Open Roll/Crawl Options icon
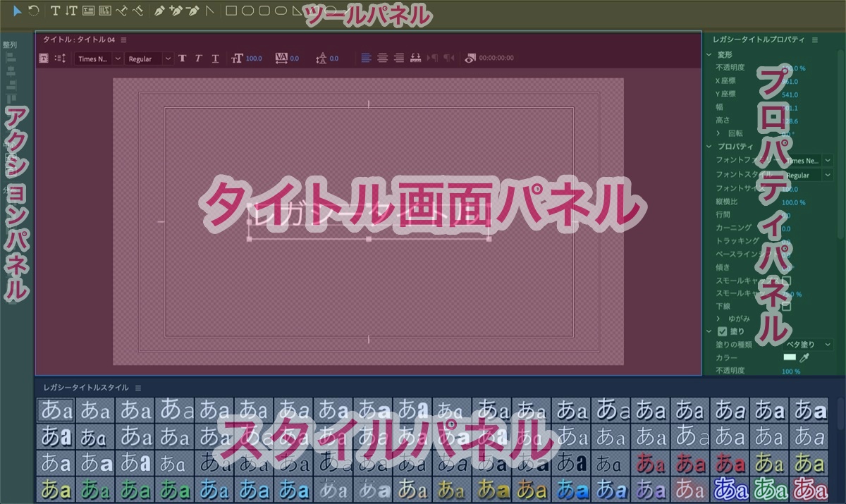 [60, 59]
